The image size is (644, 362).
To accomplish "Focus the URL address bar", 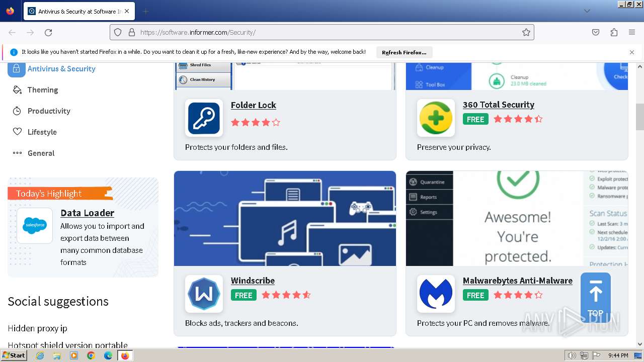I will pyautogui.click(x=322, y=32).
